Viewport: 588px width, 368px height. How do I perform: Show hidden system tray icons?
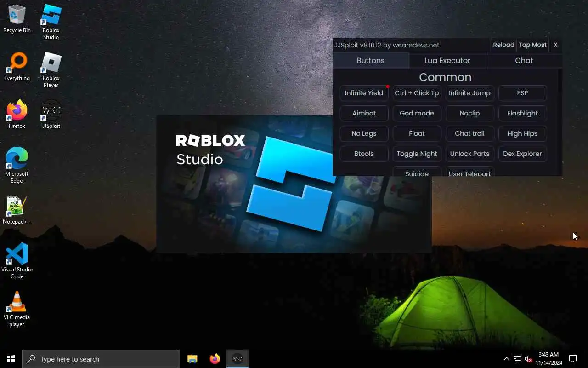pyautogui.click(x=506, y=359)
